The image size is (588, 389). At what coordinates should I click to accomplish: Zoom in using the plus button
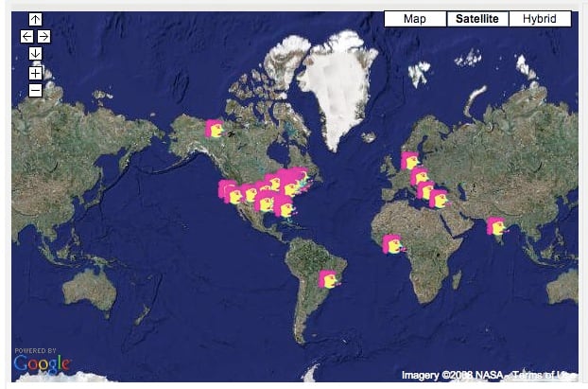click(35, 72)
